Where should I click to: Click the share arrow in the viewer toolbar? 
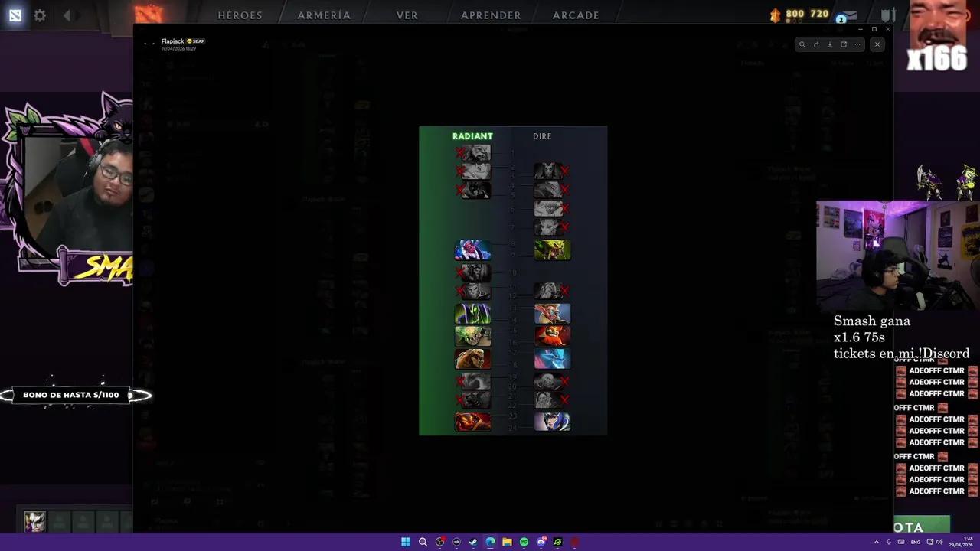815,44
